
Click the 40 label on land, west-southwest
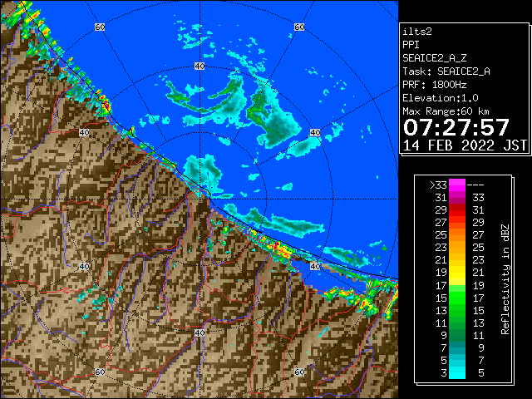click(x=84, y=266)
